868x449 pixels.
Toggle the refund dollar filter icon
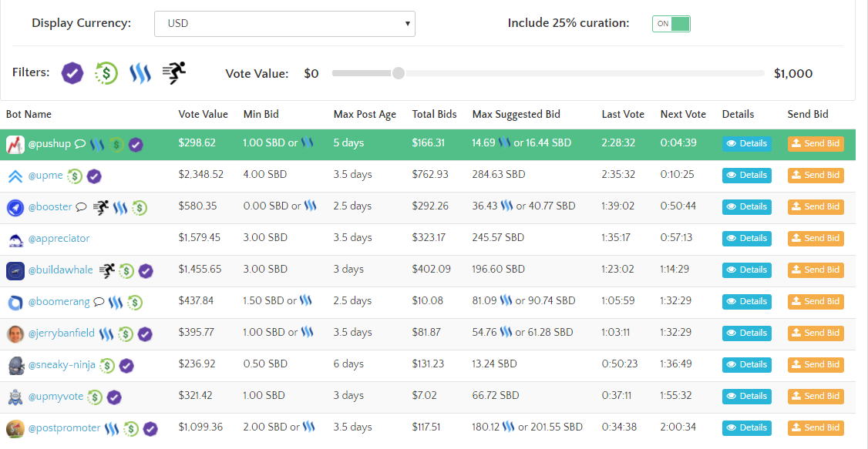tap(106, 73)
